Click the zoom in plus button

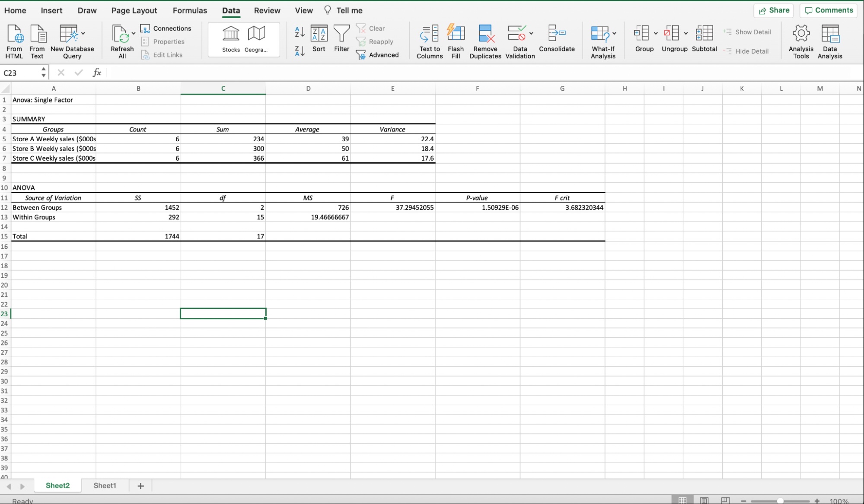(x=817, y=501)
